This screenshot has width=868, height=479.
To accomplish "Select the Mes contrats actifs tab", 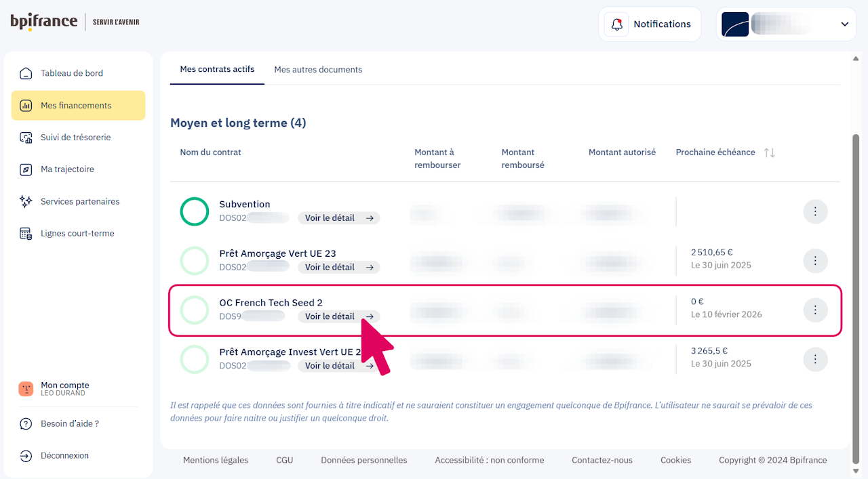I will (217, 69).
